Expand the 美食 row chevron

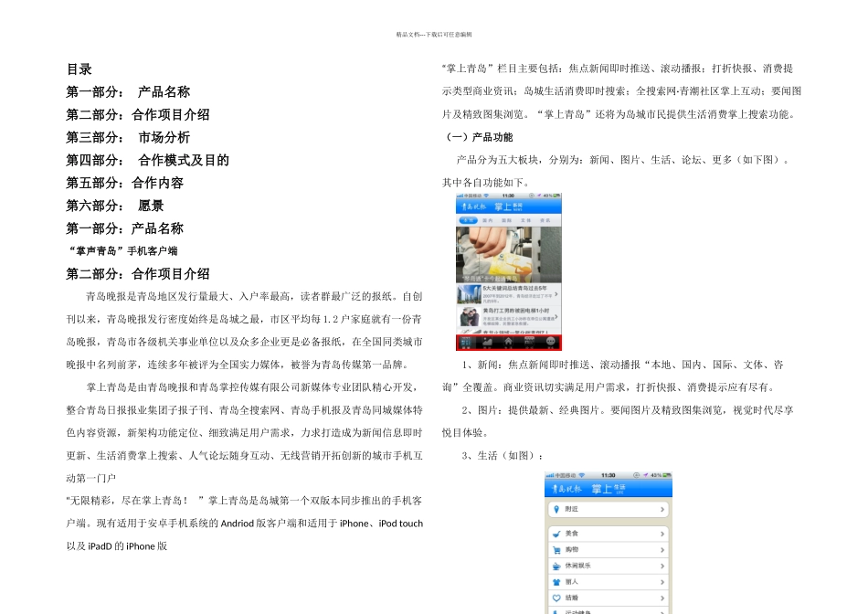pos(662,534)
